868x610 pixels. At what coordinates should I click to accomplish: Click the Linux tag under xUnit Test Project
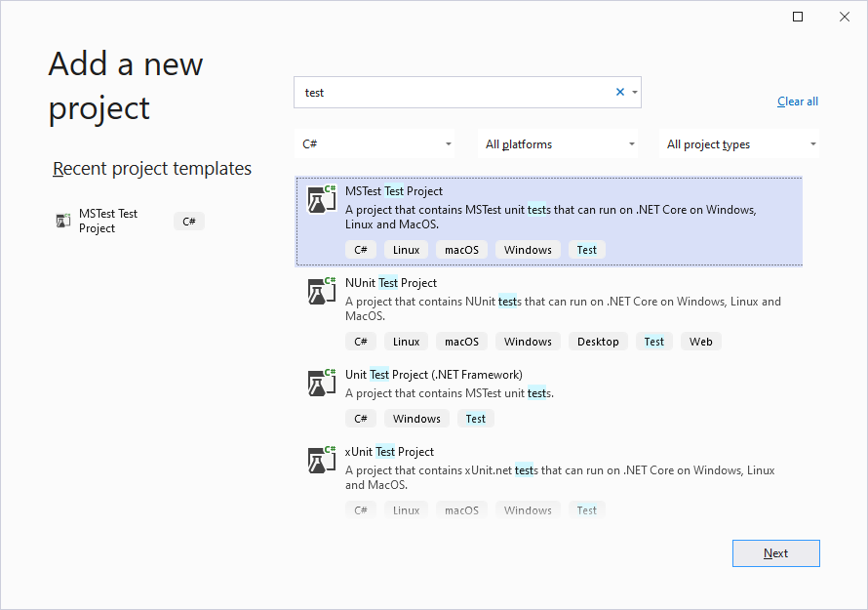coord(406,508)
